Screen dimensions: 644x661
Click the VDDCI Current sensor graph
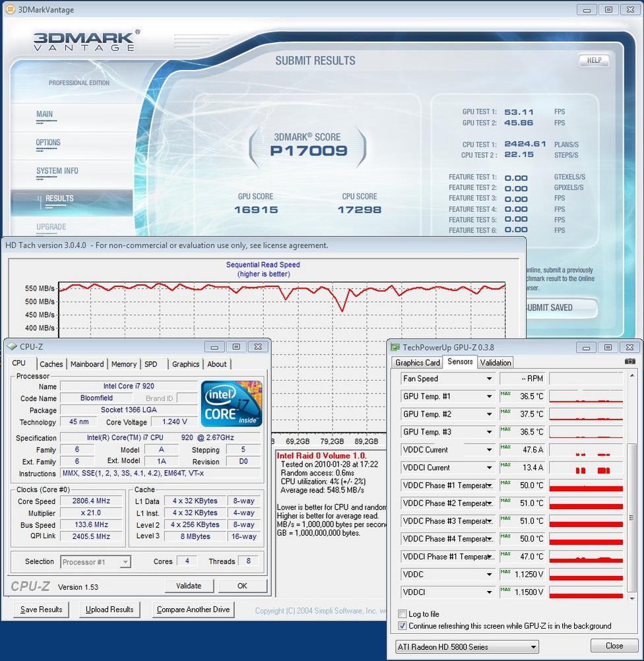586,468
